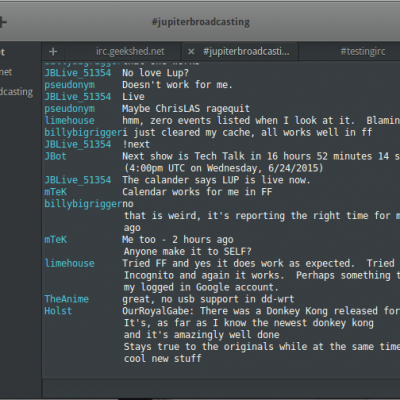Screen dimensions: 400x400
Task: Click nickname JBot
Action: point(55,156)
